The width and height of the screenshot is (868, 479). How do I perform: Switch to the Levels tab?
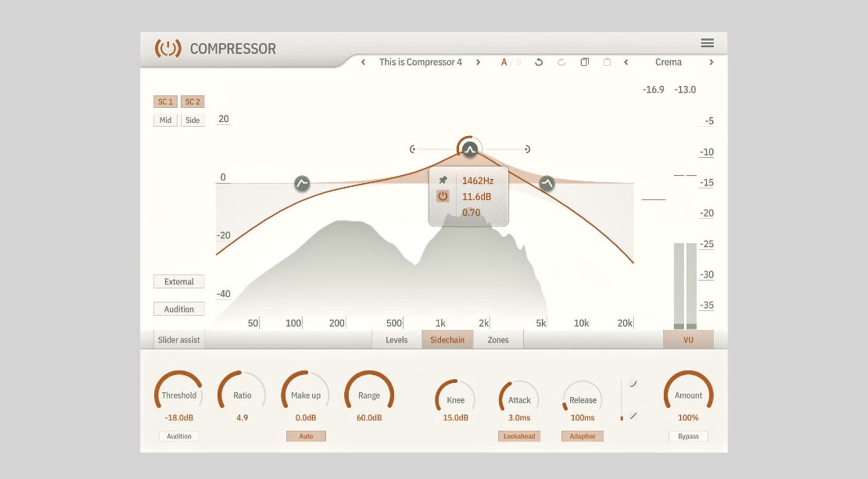tap(396, 339)
